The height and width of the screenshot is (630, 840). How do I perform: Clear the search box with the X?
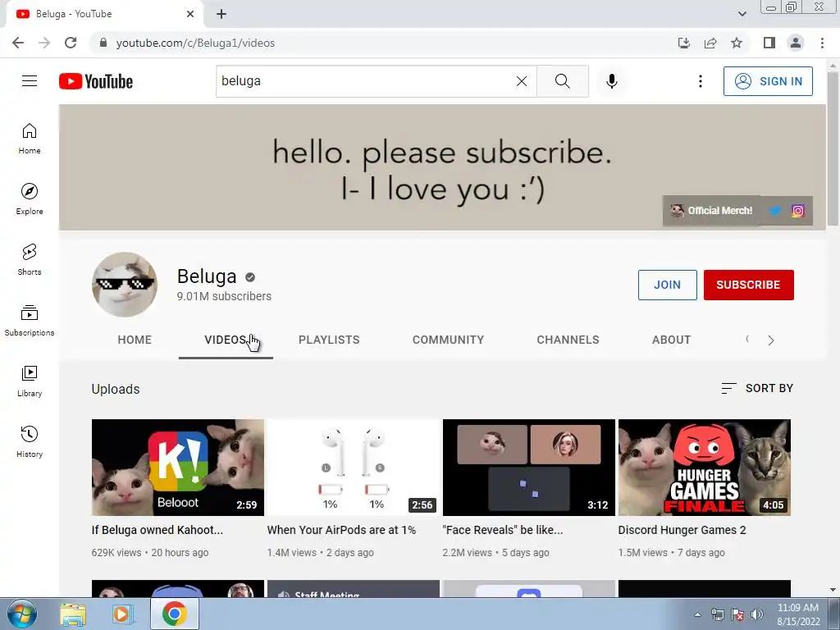[x=521, y=81]
